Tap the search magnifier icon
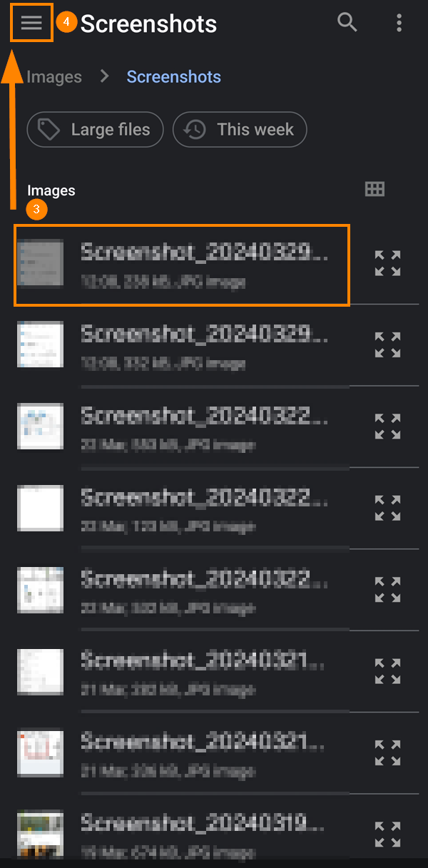The width and height of the screenshot is (428, 868). 347,23
